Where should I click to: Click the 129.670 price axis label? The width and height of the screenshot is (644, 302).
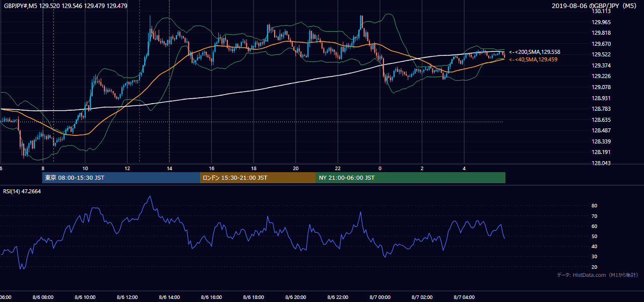click(602, 44)
